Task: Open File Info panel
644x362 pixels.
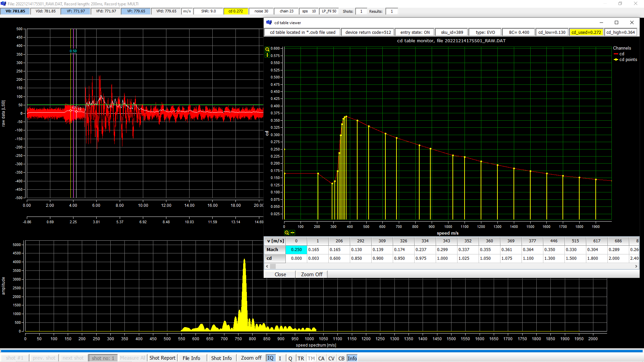Action: click(x=191, y=358)
